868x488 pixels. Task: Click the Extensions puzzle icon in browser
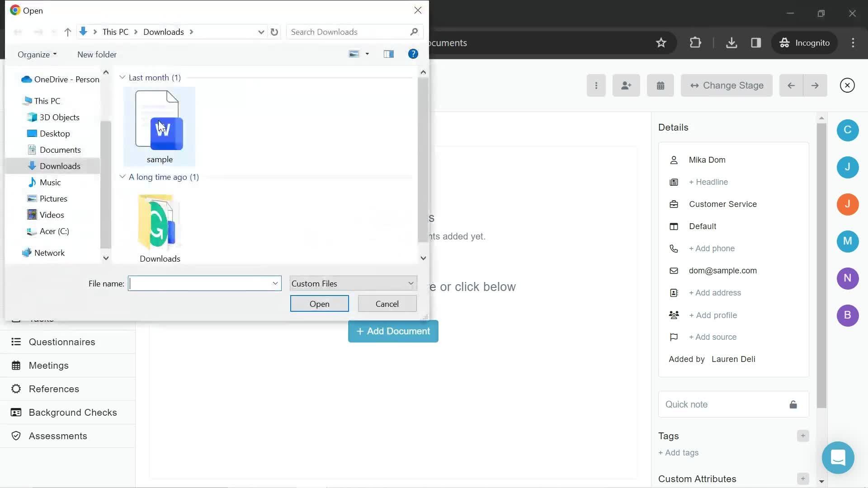tap(695, 43)
